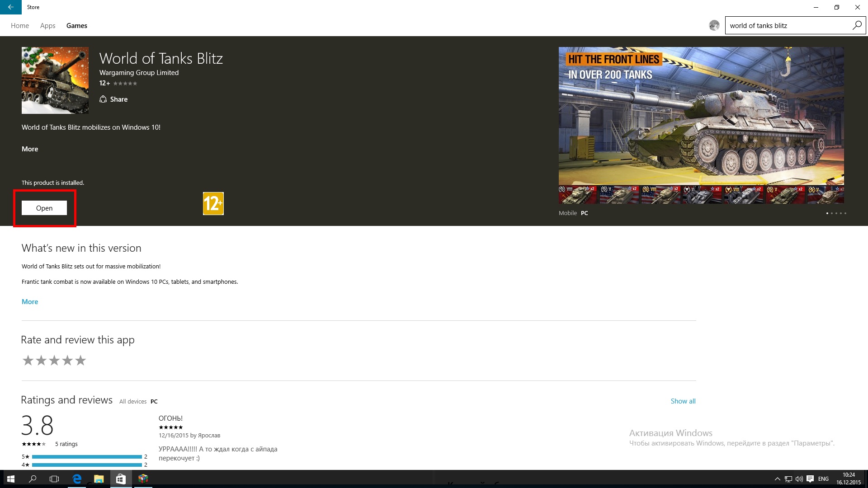
Task: Rate the app two stars
Action: 41,361
